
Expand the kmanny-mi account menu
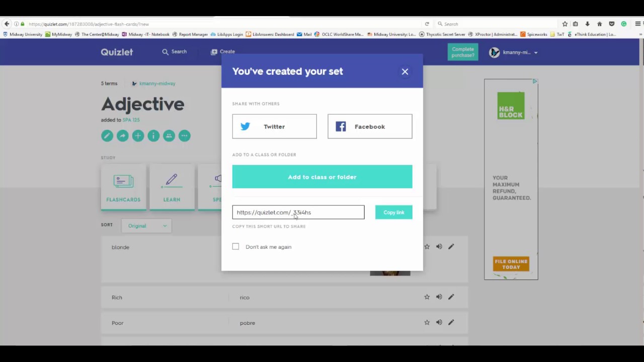coord(513,52)
